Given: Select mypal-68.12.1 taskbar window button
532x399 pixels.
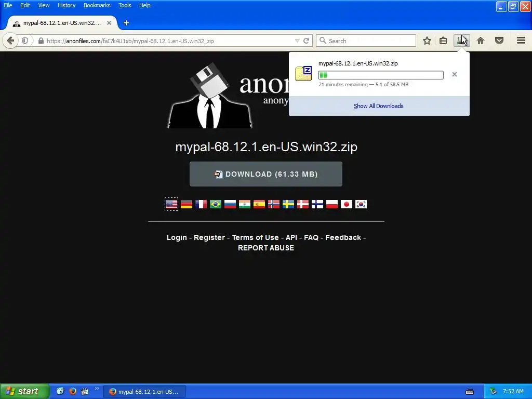Looking at the screenshot, I should point(144,392).
